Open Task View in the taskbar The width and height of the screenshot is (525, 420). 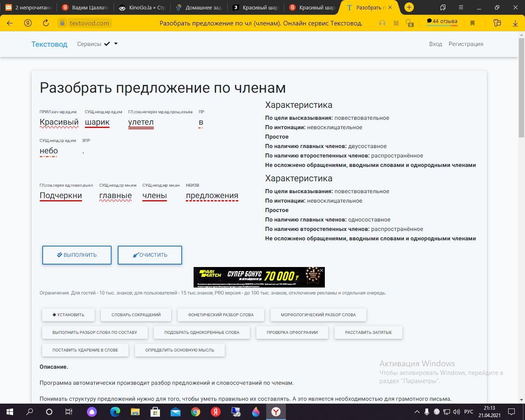pyautogui.click(x=69, y=412)
